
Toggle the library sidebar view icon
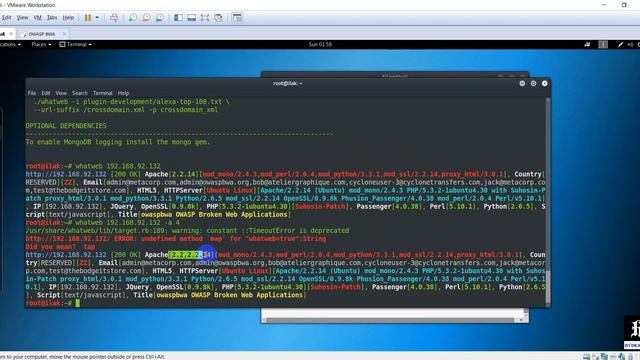click(178, 18)
